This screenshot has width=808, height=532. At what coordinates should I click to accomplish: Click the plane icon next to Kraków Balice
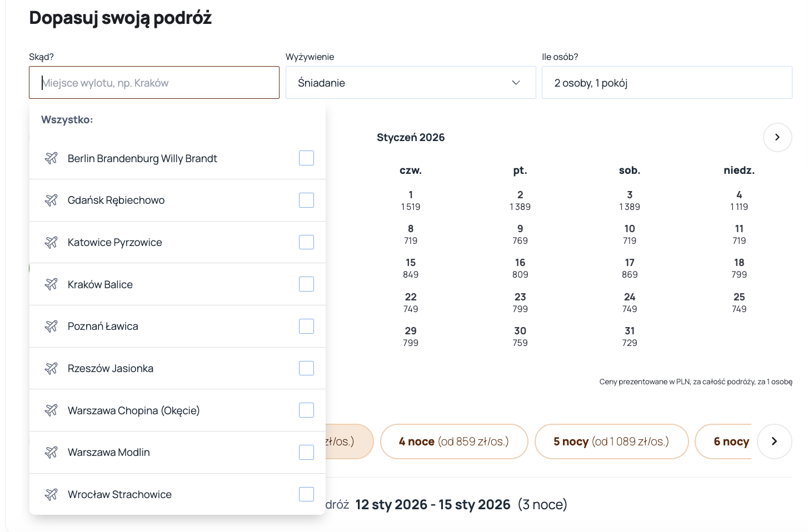coord(51,284)
